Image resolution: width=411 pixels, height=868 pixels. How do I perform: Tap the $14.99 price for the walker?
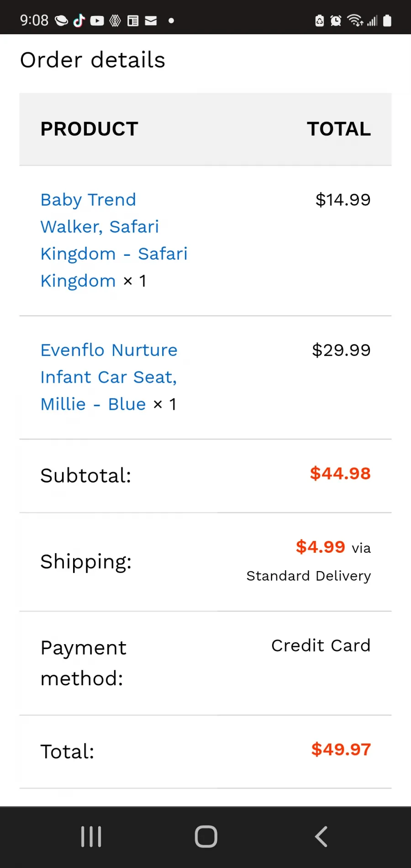tap(343, 200)
